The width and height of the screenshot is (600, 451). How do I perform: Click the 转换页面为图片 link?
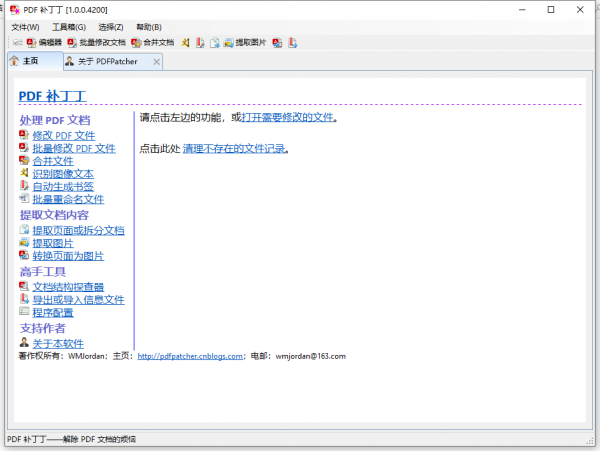(68, 256)
